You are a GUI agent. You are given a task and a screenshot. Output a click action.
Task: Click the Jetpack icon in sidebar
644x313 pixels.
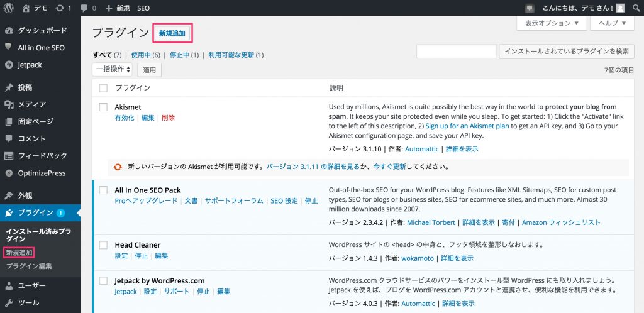(x=9, y=64)
